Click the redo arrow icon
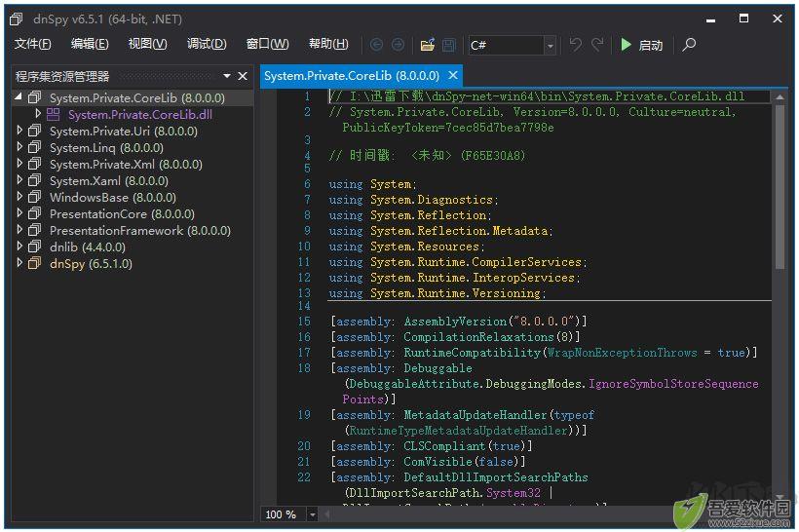This screenshot has height=532, width=799. 597,45
